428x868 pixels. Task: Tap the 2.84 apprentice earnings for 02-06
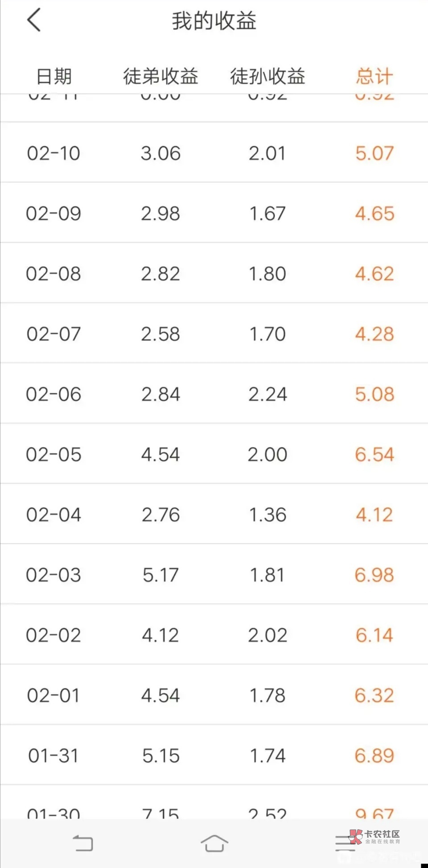(160, 394)
